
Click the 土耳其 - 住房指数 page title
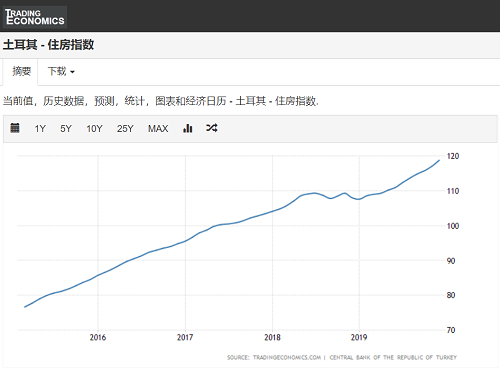click(x=49, y=45)
